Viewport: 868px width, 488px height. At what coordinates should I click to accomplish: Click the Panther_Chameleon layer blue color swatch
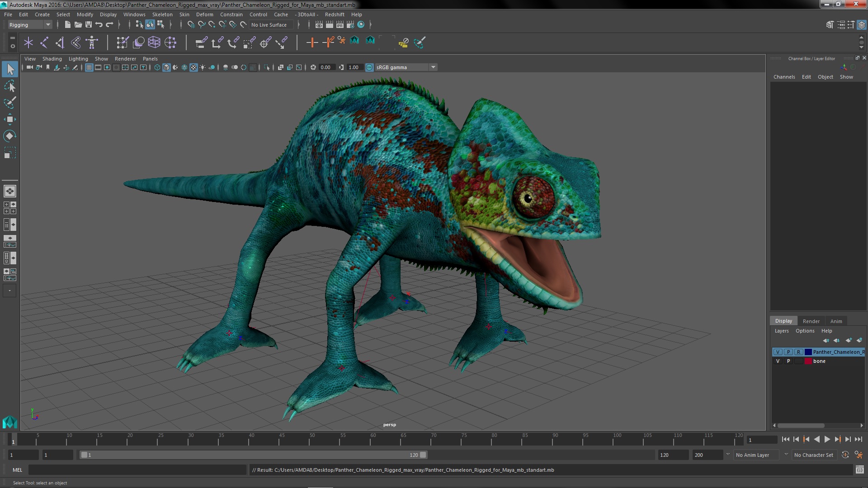click(x=808, y=352)
